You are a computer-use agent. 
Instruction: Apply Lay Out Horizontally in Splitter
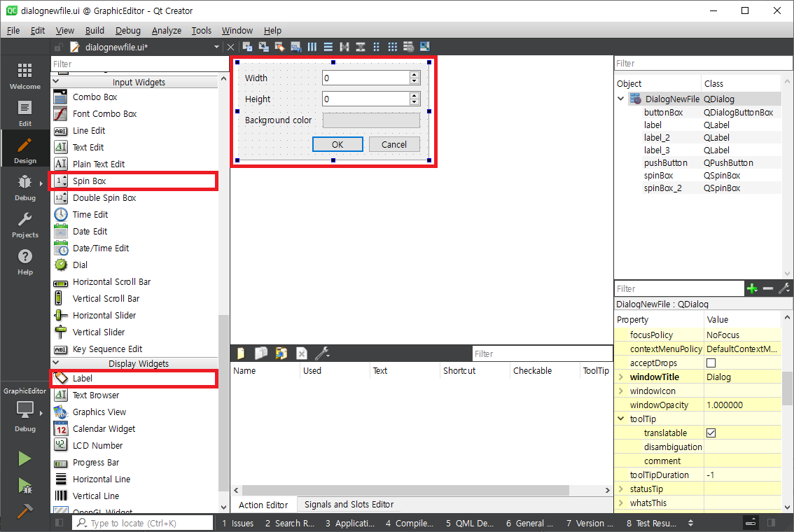(x=344, y=47)
